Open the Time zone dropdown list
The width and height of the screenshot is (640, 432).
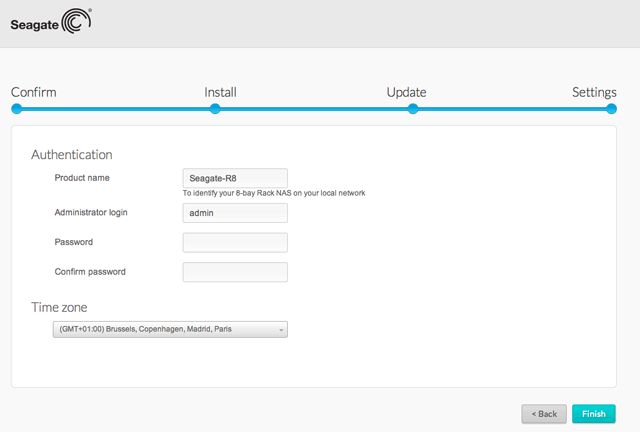[170, 329]
